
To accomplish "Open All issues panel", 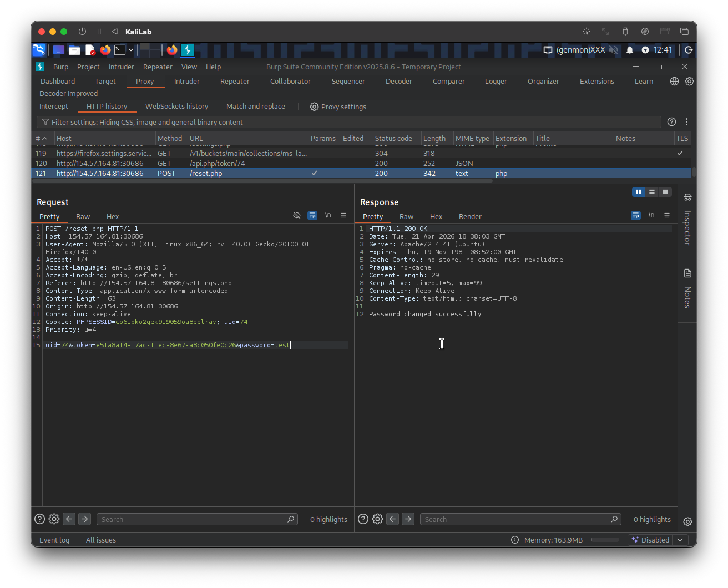I will pos(101,540).
